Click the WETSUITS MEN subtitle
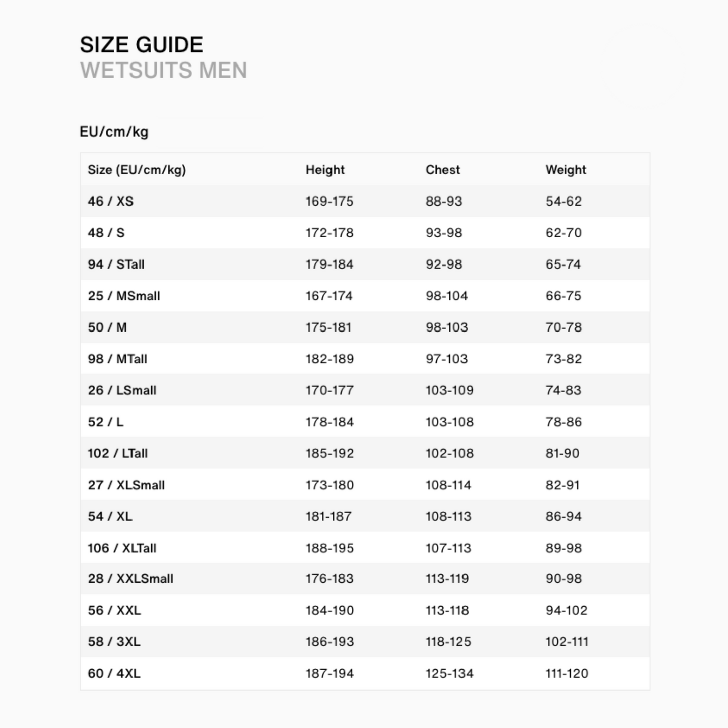 163,70
